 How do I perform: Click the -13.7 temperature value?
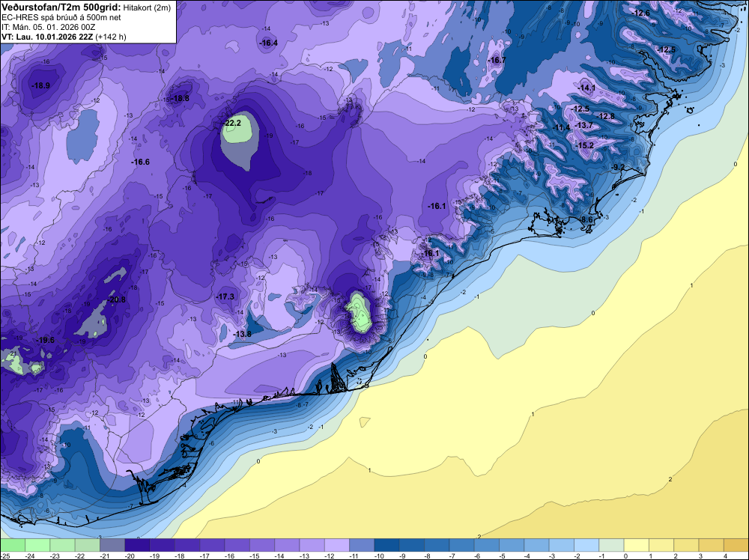[x=583, y=126]
